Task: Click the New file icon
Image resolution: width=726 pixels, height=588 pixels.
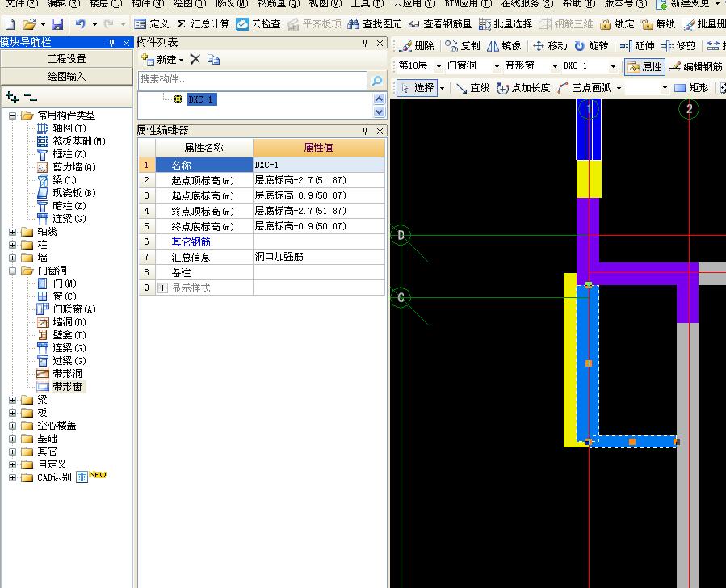Action: (10, 24)
